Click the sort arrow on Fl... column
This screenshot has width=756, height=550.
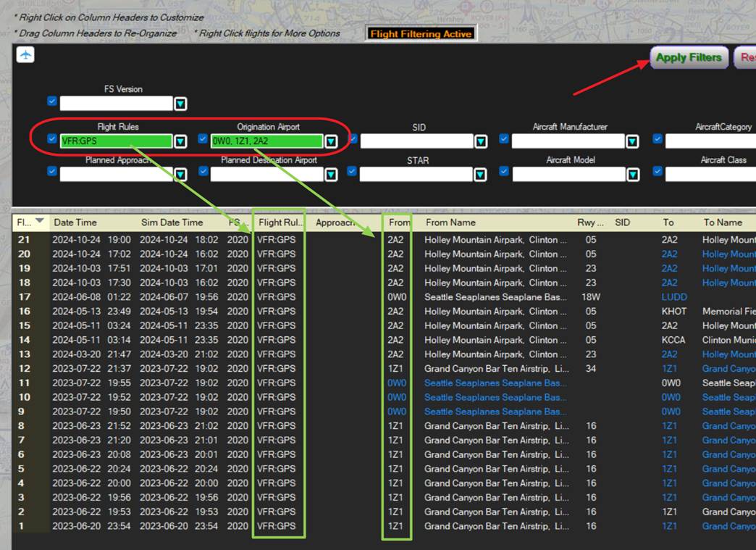tap(40, 221)
